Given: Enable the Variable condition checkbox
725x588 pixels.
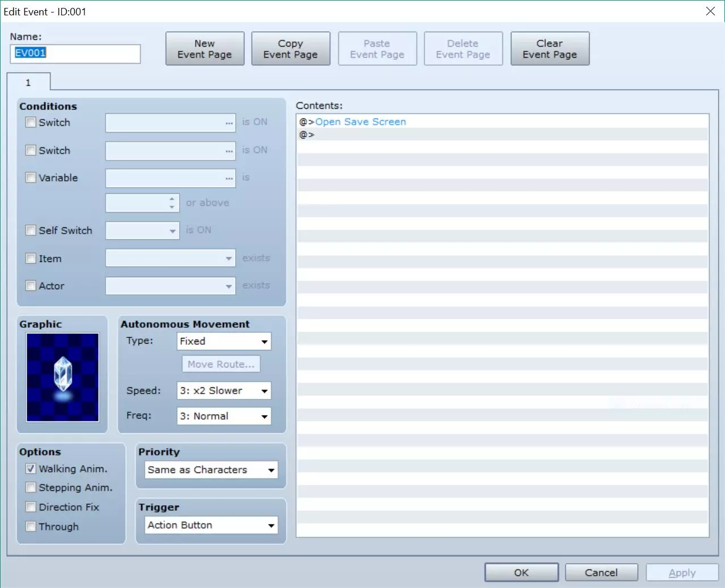Looking at the screenshot, I should [31, 177].
